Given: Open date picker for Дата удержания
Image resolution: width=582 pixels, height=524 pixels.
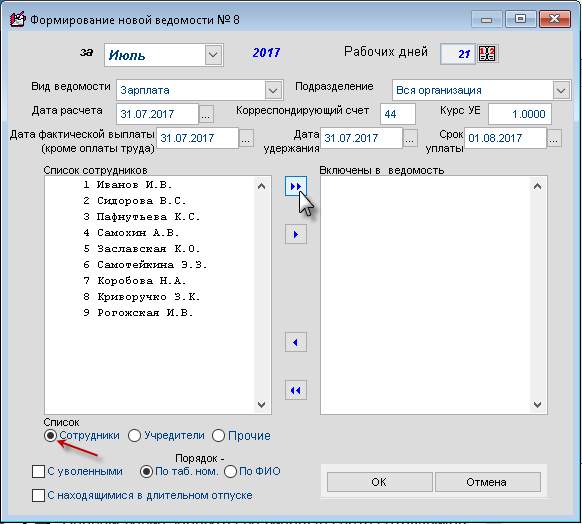Looking at the screenshot, I should tap(410, 138).
